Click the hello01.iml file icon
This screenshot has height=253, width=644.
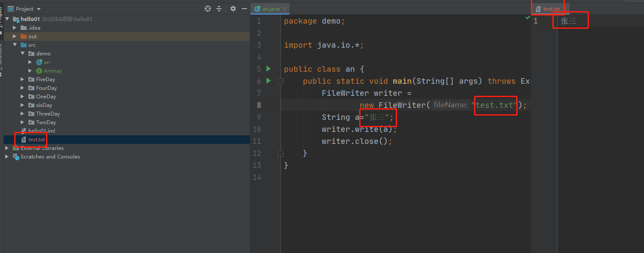pyautogui.click(x=24, y=131)
